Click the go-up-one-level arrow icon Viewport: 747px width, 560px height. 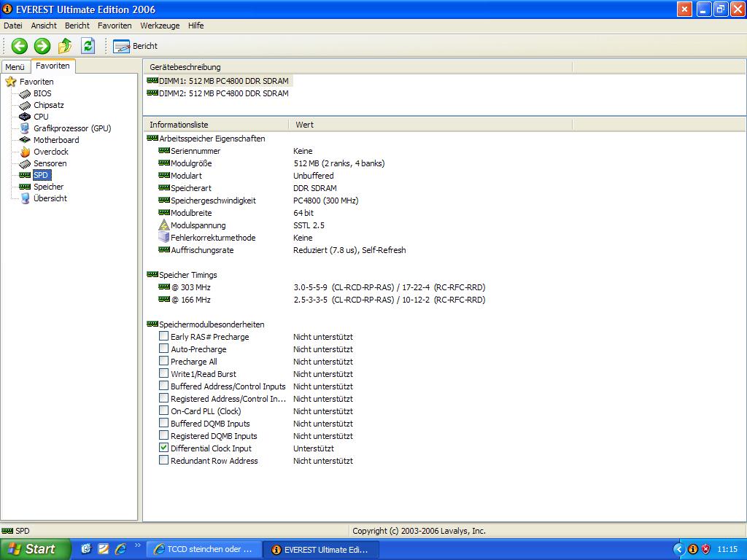(65, 46)
